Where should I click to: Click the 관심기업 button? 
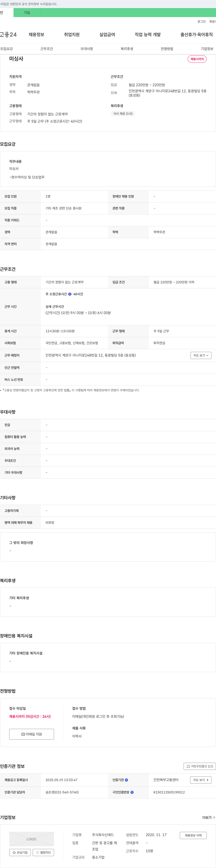click(20, 853)
